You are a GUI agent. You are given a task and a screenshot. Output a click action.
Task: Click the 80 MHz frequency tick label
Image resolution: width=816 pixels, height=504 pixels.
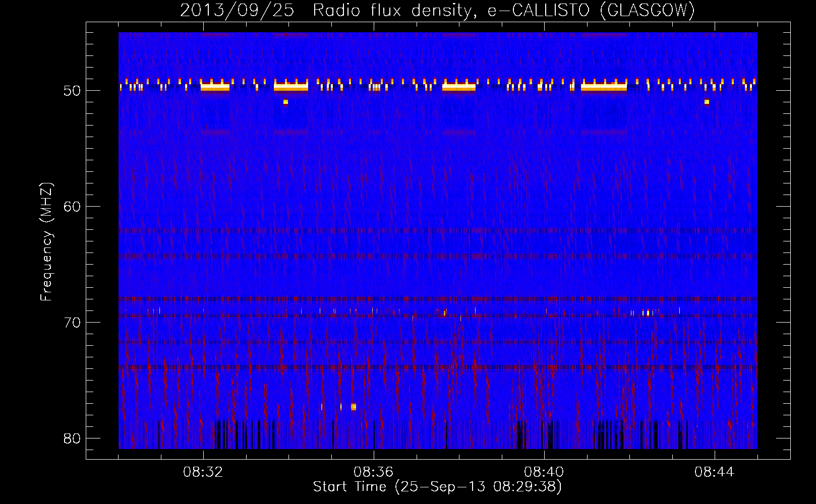72,438
